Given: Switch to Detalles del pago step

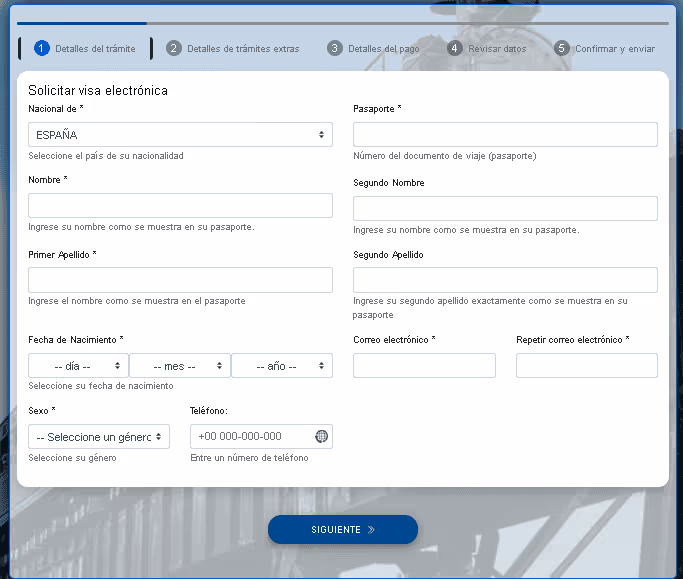Looking at the screenshot, I should [x=383, y=48].
